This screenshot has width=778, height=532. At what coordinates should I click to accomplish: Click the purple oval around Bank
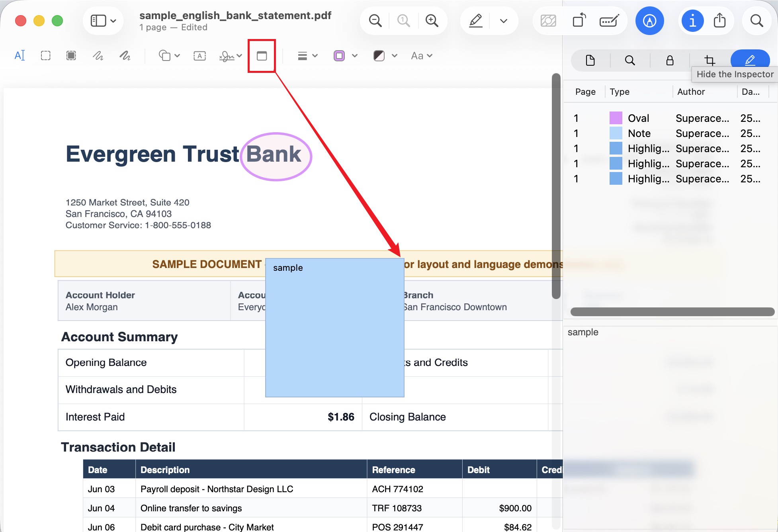point(276,156)
